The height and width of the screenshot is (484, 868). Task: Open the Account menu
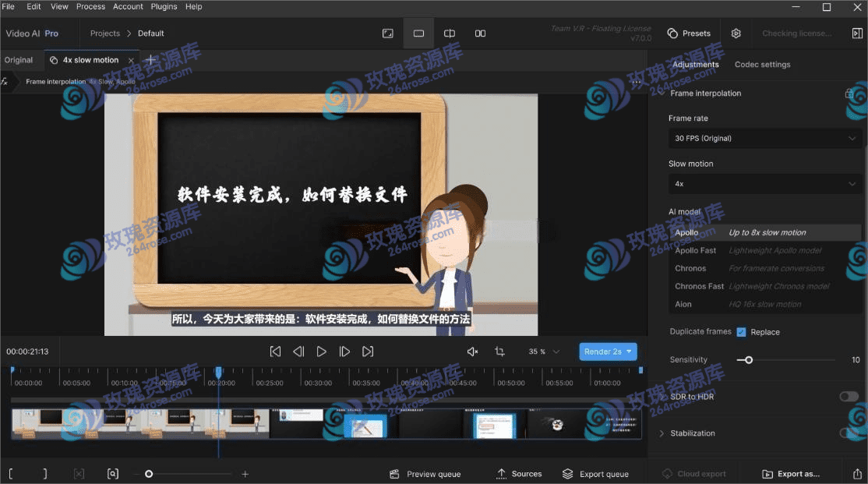click(x=128, y=7)
